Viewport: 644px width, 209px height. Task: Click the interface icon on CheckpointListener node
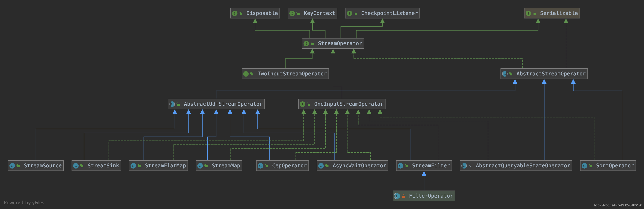350,13
